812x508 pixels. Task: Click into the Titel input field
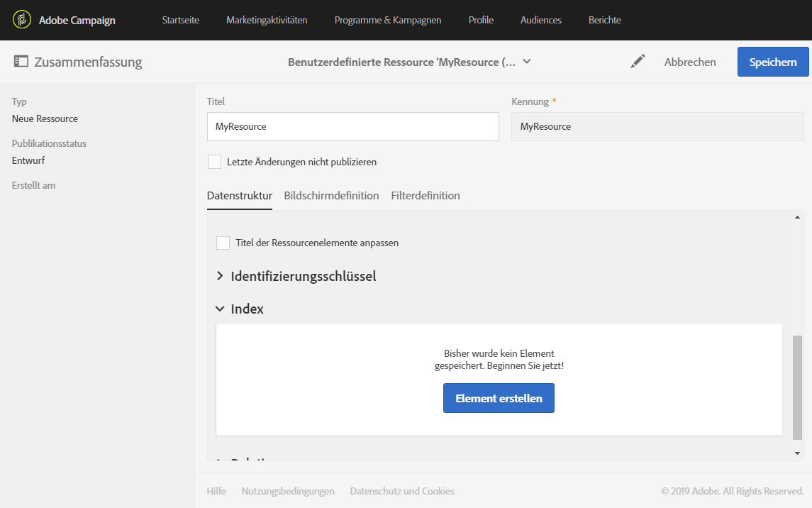[352, 126]
